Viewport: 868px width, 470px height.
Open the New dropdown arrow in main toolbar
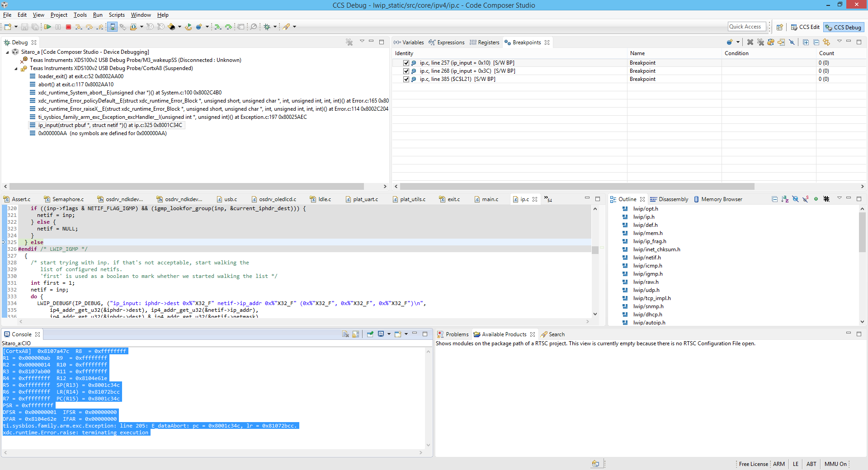tap(16, 27)
